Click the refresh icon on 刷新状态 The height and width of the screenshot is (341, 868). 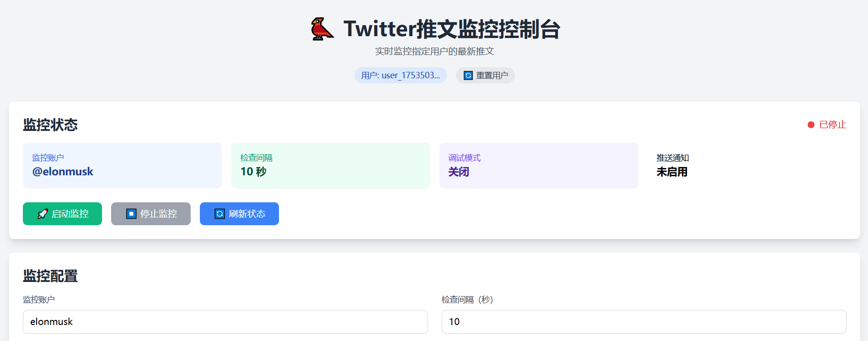pyautogui.click(x=220, y=214)
